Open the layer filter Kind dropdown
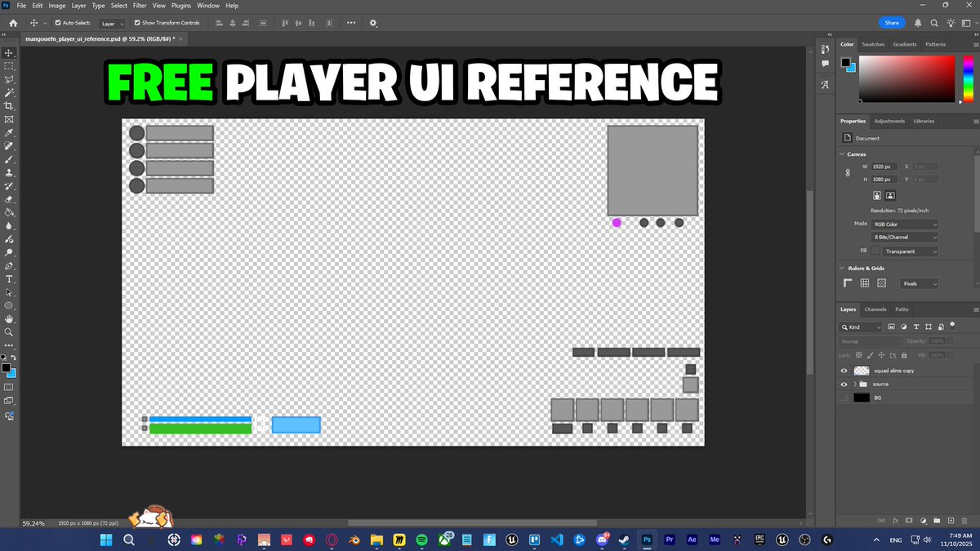980x551 pixels. 862,327
